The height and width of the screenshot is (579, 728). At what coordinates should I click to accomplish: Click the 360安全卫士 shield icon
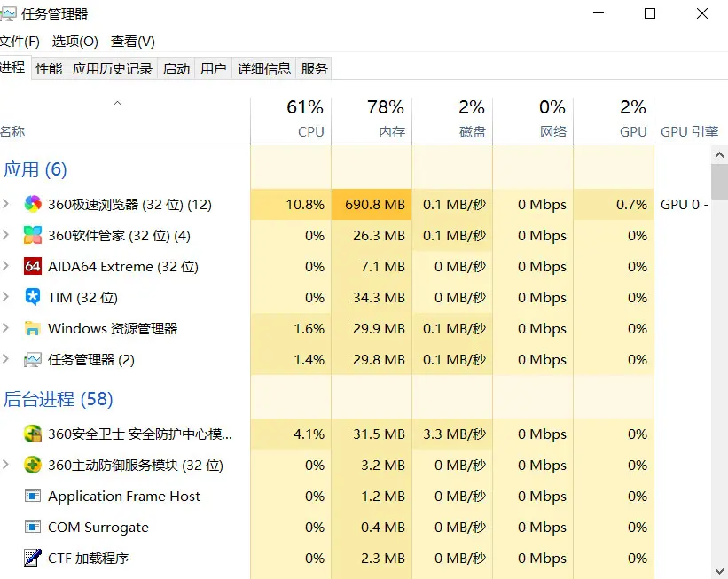[x=33, y=434]
